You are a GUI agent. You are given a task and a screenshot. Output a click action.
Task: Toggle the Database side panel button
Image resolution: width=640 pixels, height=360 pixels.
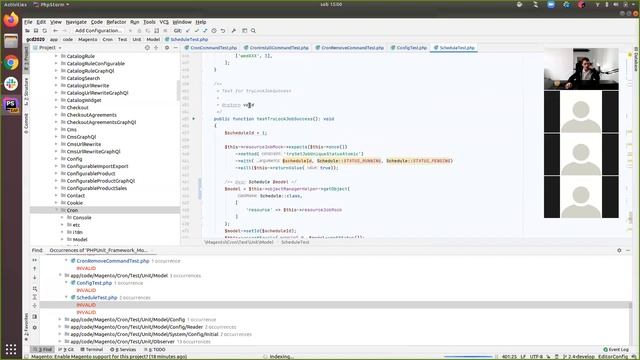point(636,59)
